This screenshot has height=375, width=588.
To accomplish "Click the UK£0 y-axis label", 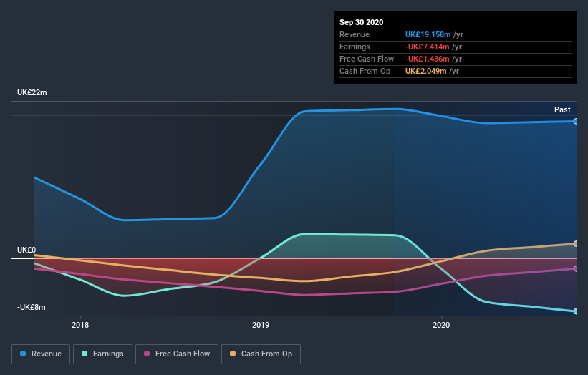I will [x=26, y=250].
